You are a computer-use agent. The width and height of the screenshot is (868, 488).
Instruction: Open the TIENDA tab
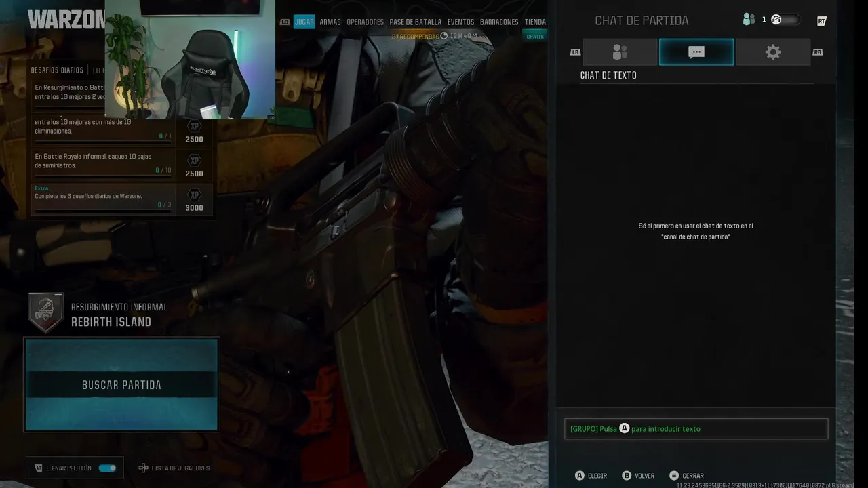(x=535, y=22)
